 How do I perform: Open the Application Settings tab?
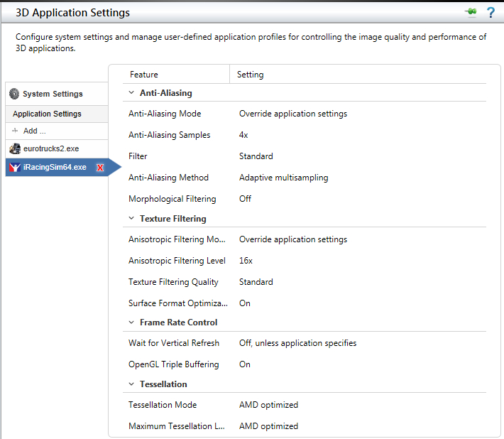[x=47, y=114]
